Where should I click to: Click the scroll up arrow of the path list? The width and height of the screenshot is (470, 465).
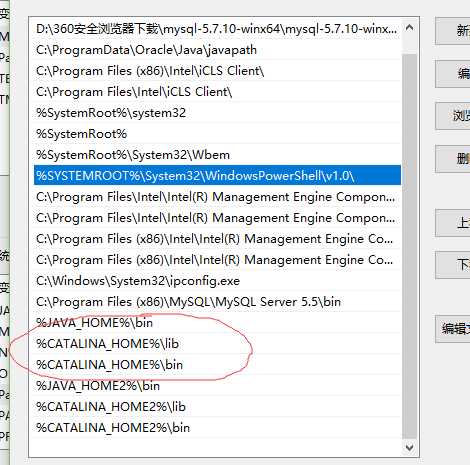410,28
